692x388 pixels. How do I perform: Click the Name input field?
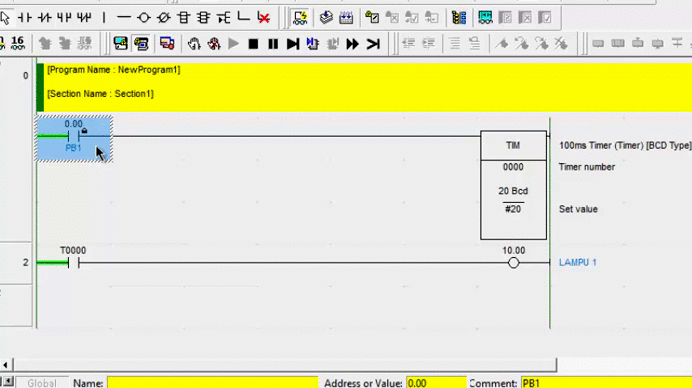click(x=212, y=383)
